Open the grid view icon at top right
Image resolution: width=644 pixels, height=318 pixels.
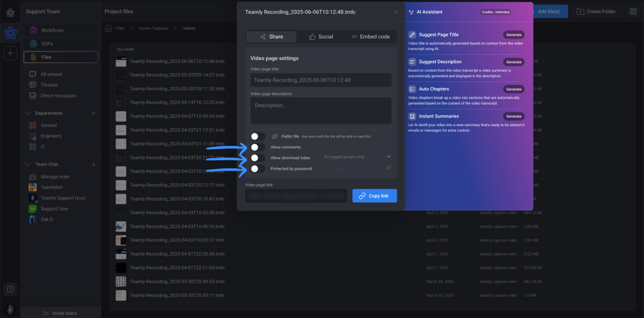coord(633,11)
